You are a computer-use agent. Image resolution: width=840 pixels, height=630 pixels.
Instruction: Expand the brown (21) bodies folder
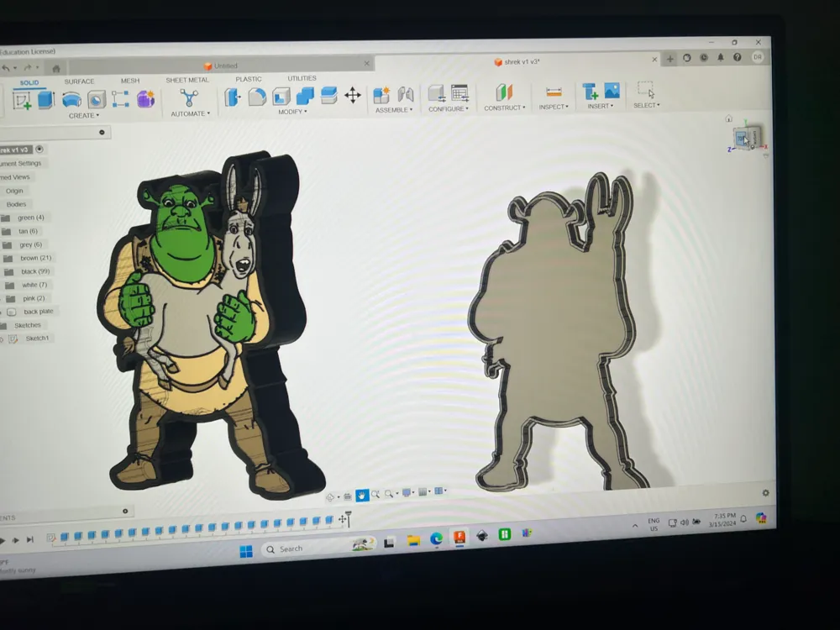point(3,258)
